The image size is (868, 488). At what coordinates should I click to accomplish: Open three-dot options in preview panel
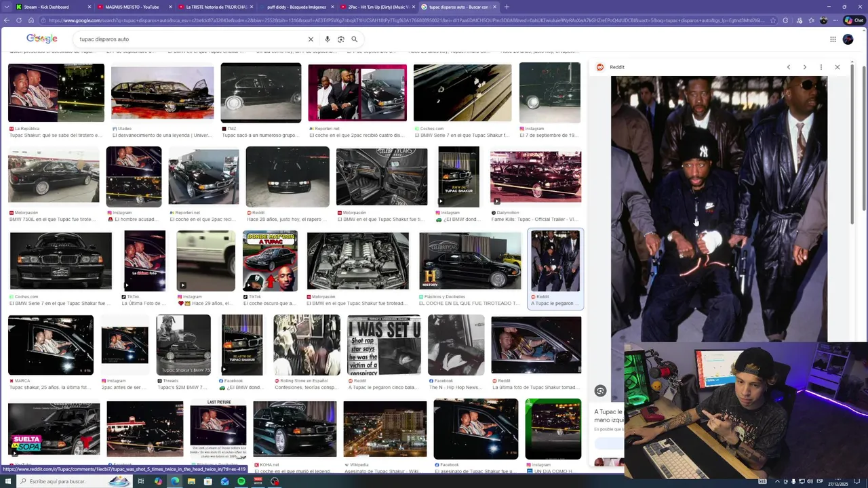(x=821, y=67)
